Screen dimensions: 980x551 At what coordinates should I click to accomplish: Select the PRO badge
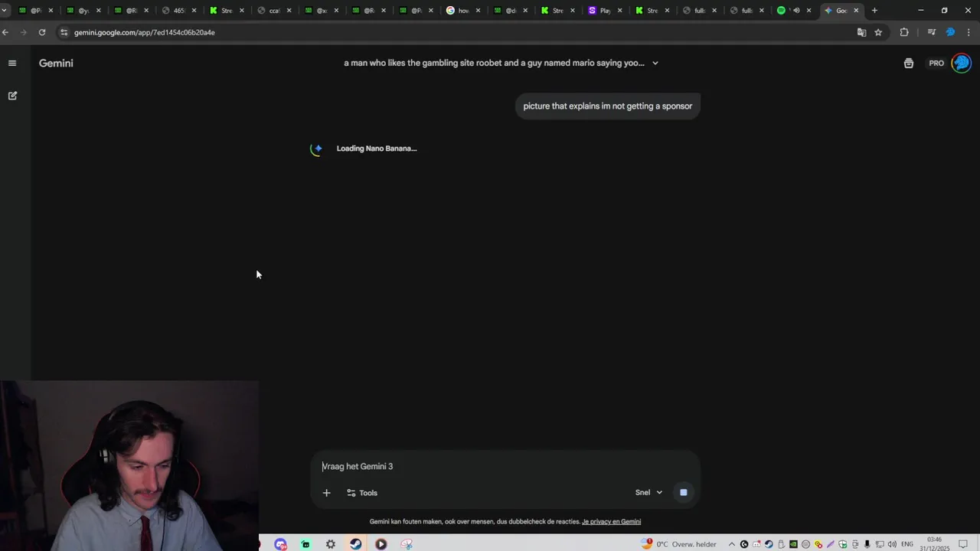pos(936,63)
